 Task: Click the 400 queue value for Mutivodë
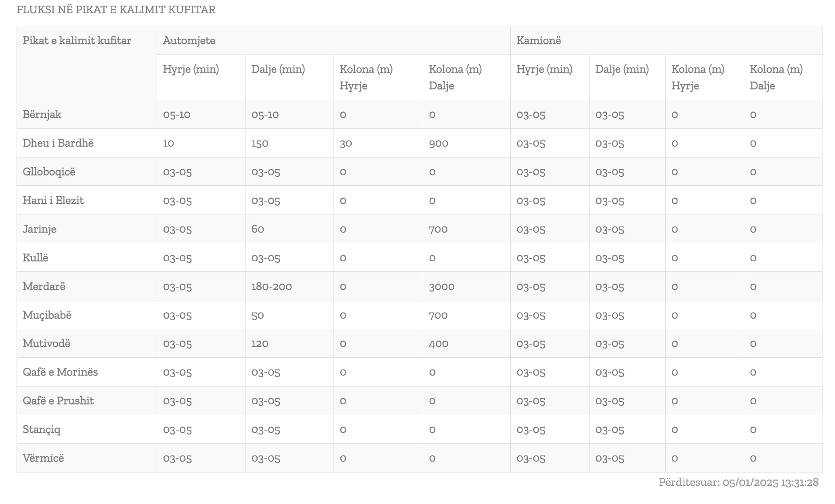[438, 343]
